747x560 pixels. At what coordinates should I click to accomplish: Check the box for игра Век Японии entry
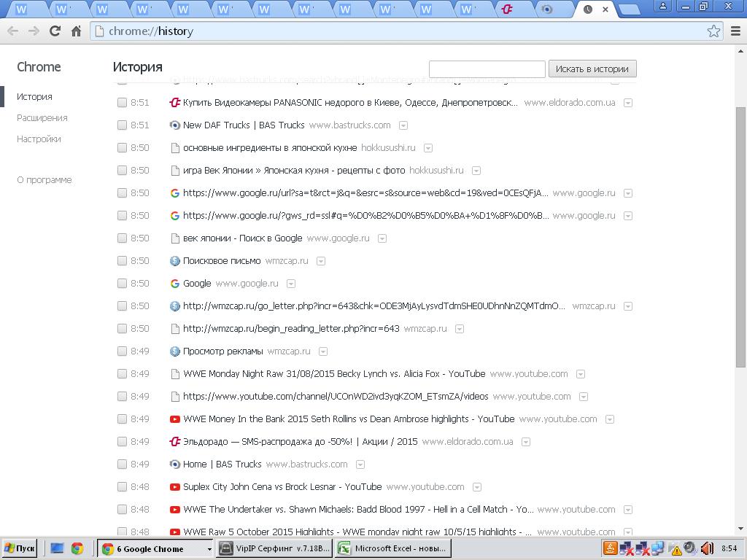[122, 171]
